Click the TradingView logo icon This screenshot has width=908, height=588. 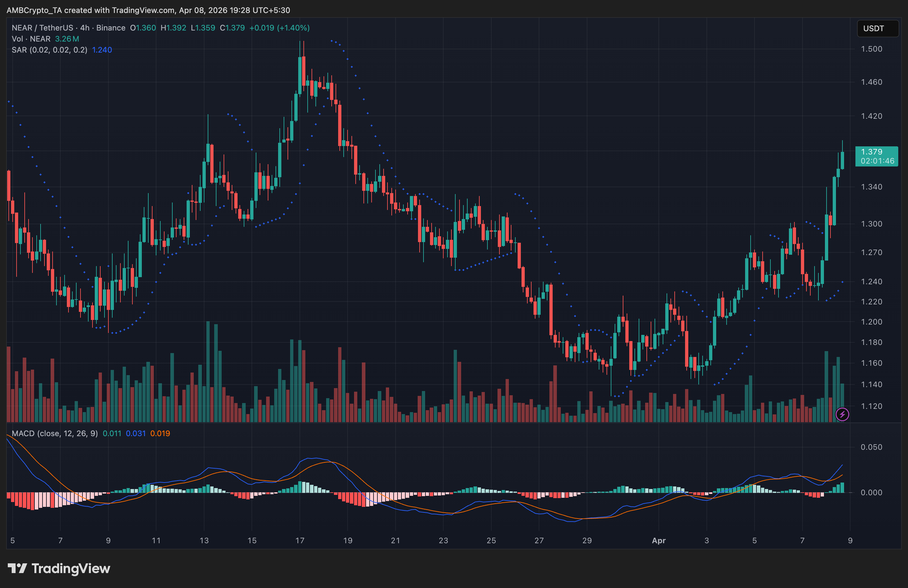click(x=17, y=568)
